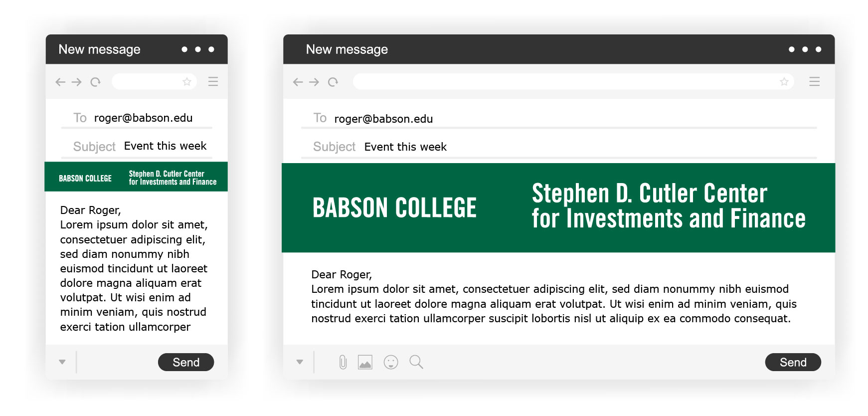This screenshot has width=868, height=416.
Task: Click the magnifier search icon in the compose footer
Action: (416, 362)
